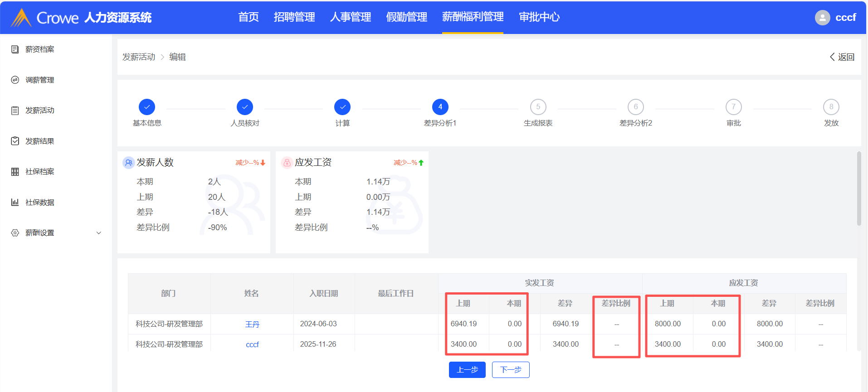
Task: Click the 返回 link
Action: coord(846,57)
